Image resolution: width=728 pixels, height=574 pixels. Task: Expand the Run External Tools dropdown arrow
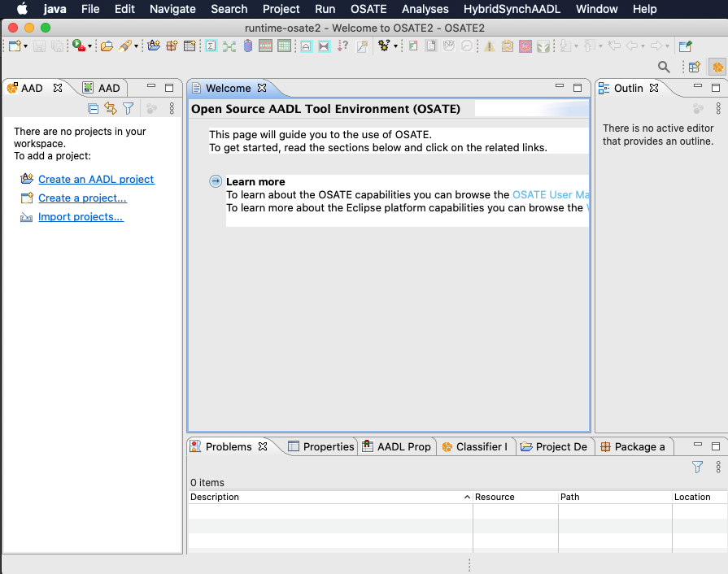pyautogui.click(x=89, y=46)
